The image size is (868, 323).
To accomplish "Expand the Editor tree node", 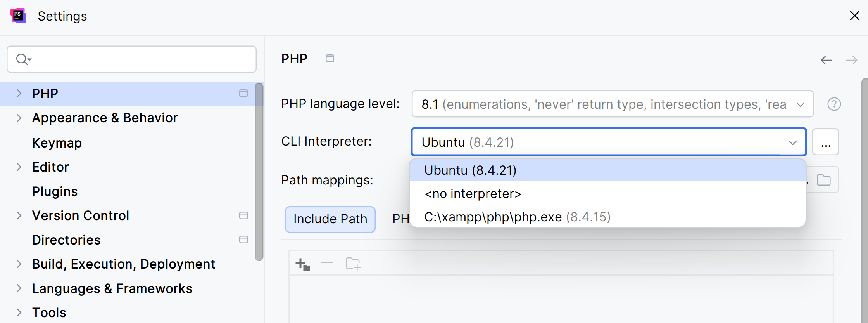I will (19, 167).
